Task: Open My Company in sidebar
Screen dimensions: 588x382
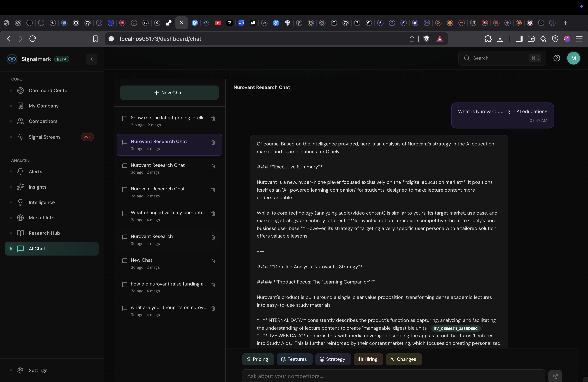Action: click(x=43, y=106)
